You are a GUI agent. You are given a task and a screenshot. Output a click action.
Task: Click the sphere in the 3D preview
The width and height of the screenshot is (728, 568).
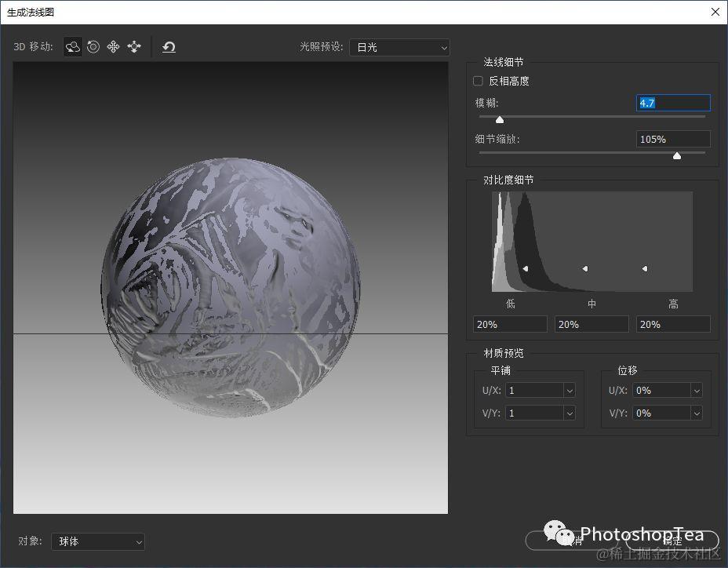coord(231,287)
